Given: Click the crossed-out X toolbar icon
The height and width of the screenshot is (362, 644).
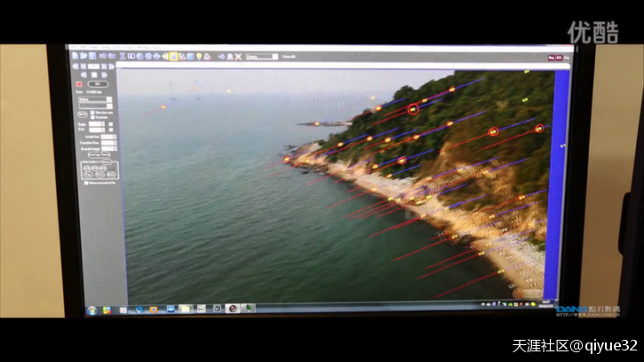Looking at the screenshot, I should [x=238, y=57].
